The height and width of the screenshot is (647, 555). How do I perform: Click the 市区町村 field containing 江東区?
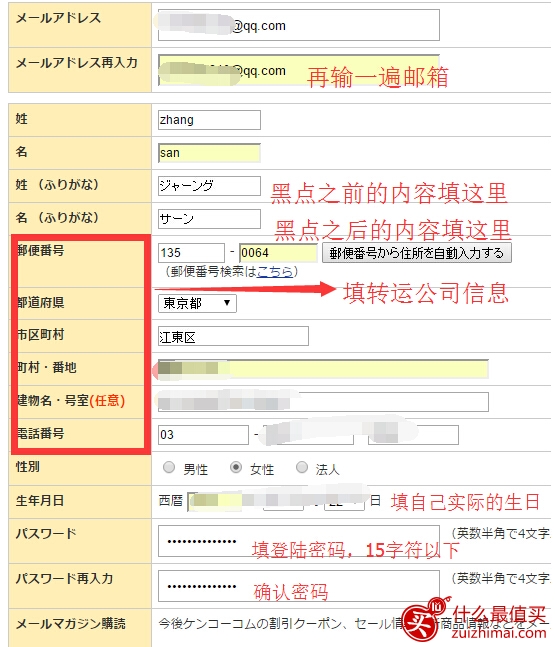click(x=233, y=336)
